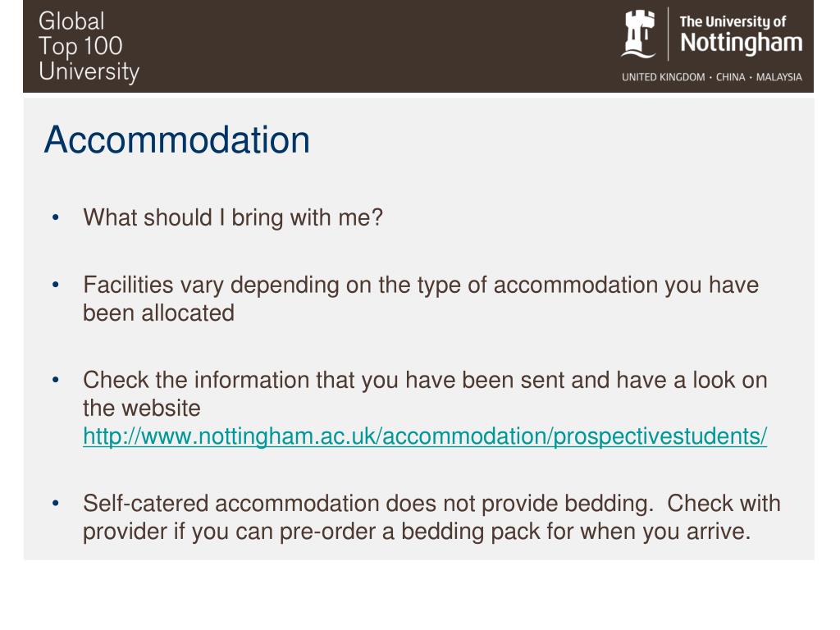Click 'What should I bring with me?' bullet
840x630 pixels.
point(233,218)
